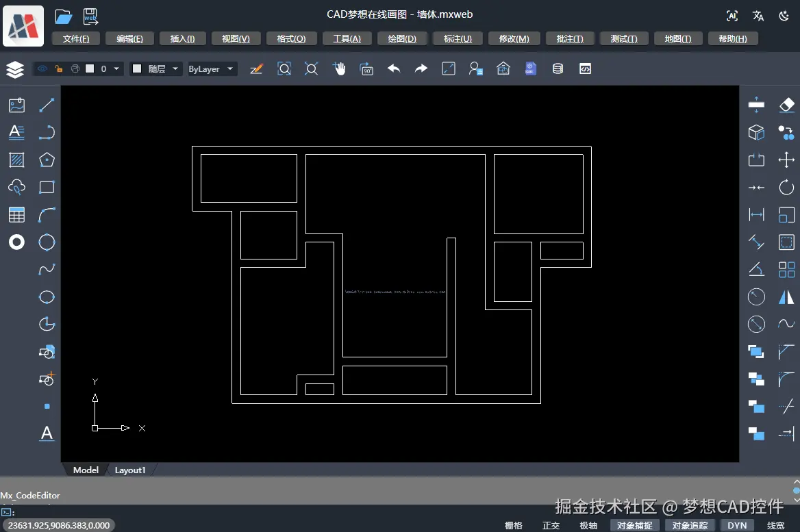Image resolution: width=800 pixels, height=532 pixels.
Task: Select the Arc tool
Action: (x=47, y=215)
